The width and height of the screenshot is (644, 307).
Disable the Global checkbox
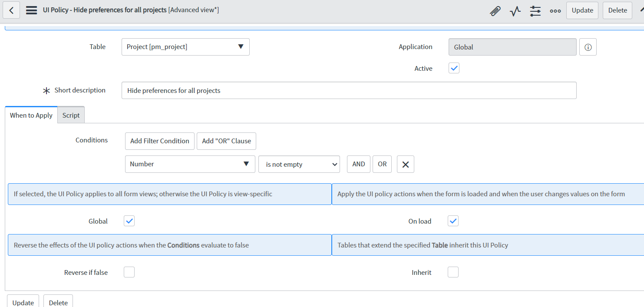point(129,221)
